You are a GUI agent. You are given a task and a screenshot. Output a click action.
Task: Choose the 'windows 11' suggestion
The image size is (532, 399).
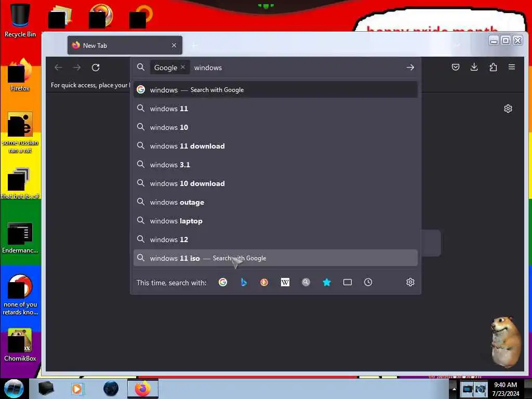275,109
